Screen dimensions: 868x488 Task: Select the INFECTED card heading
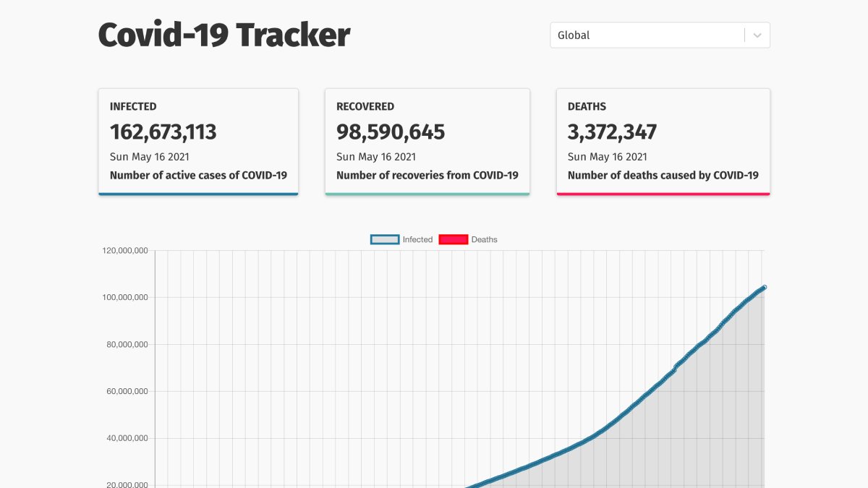[x=133, y=106]
